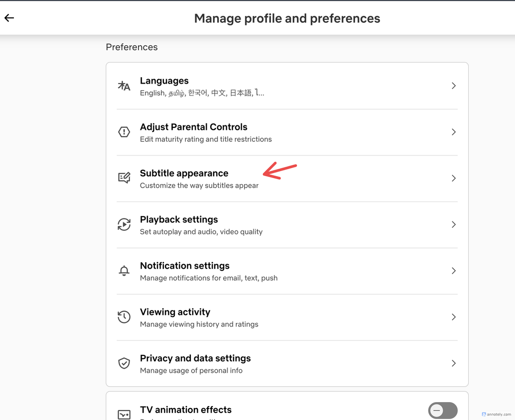Image resolution: width=515 pixels, height=420 pixels.
Task: Expand the Languages row chevron
Action: click(x=454, y=86)
